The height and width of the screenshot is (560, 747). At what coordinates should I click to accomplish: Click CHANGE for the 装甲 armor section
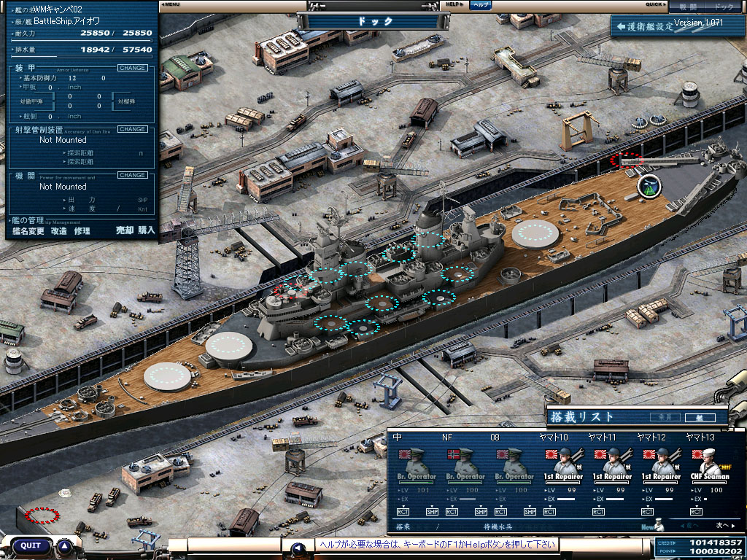(132, 68)
